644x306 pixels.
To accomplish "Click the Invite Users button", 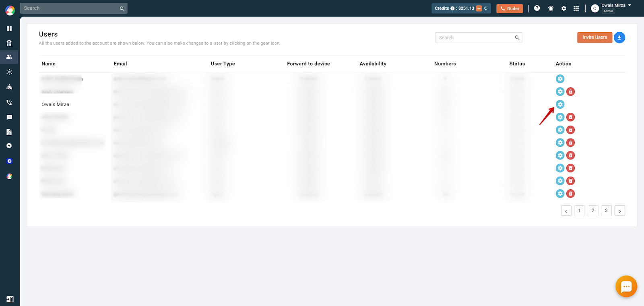I will coord(594,37).
